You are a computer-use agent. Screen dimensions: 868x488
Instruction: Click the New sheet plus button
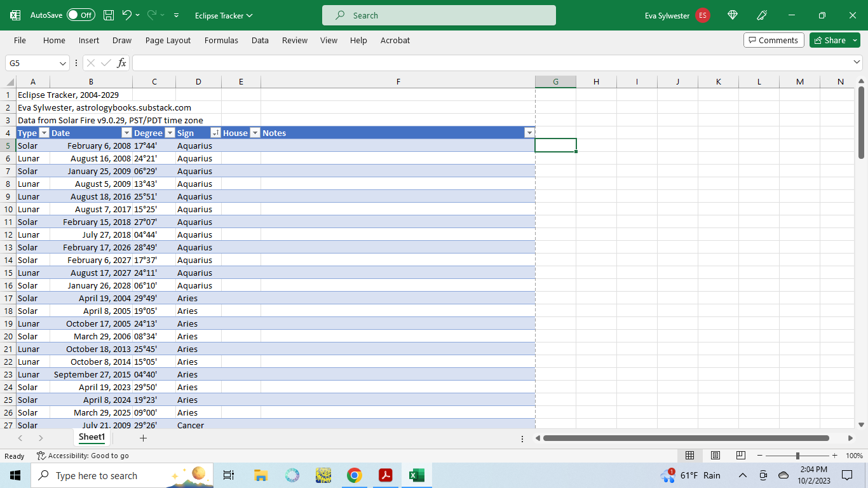143,438
